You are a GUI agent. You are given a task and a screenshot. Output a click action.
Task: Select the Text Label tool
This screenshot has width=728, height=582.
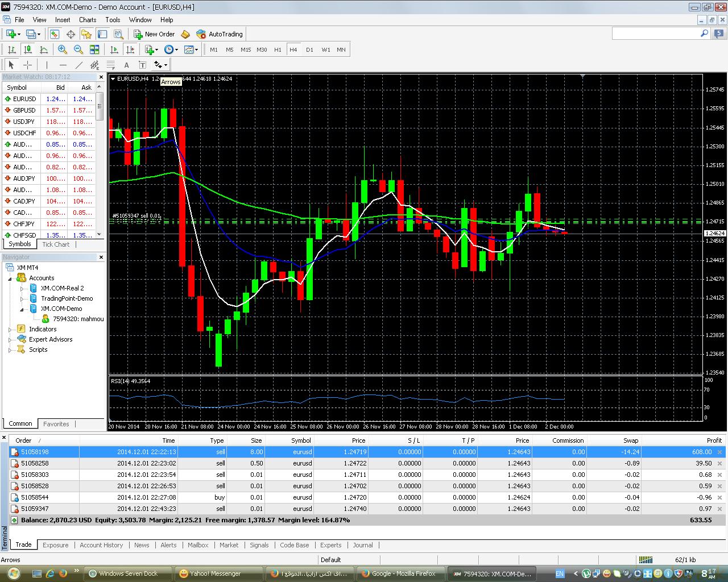point(142,65)
